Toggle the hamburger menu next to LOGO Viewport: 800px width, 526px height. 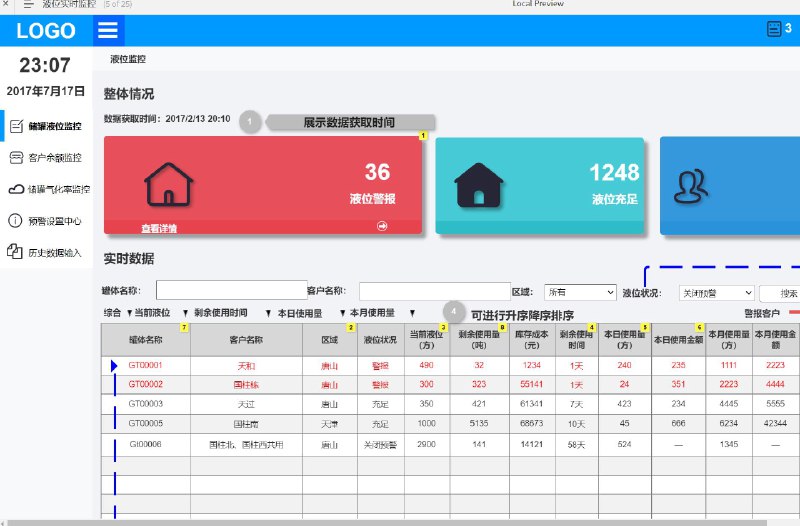(x=108, y=30)
